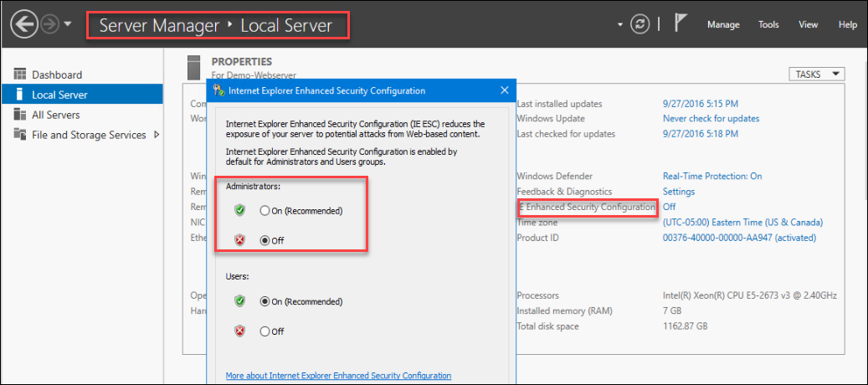Click the last installed updates date link

(701, 104)
